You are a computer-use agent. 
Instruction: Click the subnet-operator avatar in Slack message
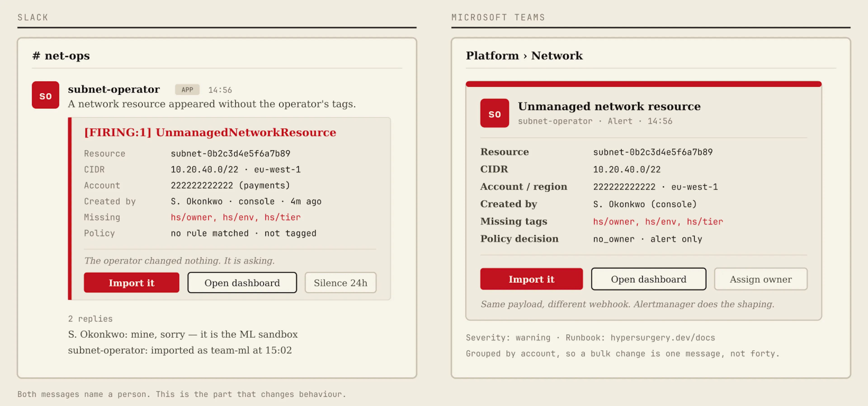pyautogui.click(x=45, y=95)
